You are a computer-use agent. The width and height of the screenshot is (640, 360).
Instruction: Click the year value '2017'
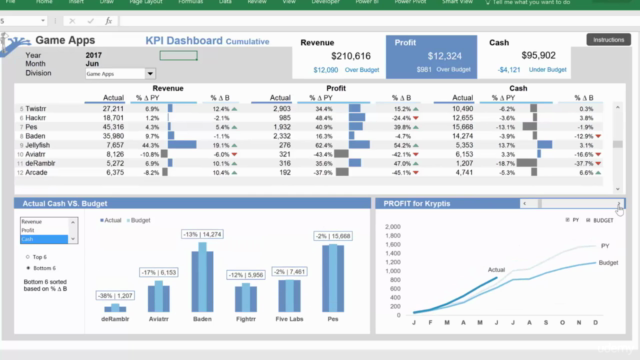(93, 55)
